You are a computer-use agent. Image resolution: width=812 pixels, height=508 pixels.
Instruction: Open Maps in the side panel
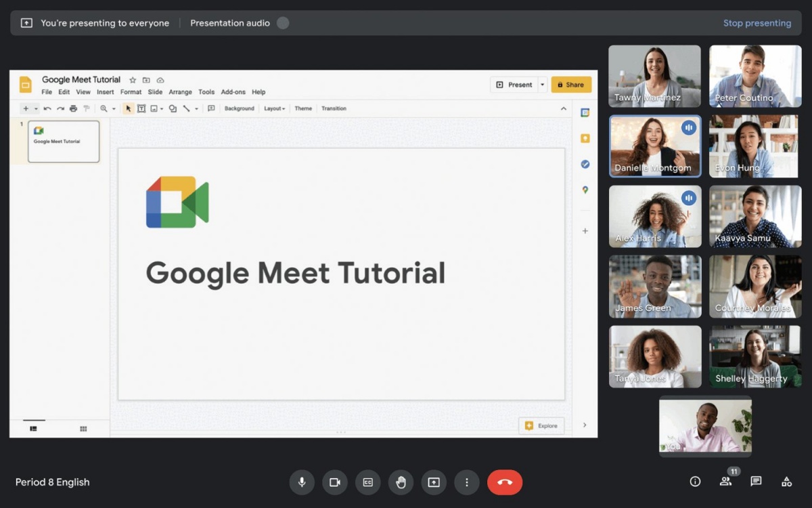585,190
